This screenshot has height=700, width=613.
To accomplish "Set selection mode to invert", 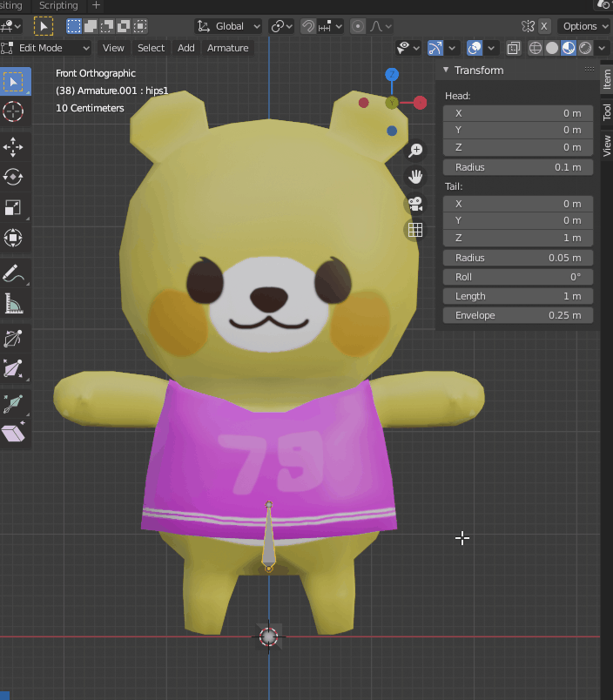I will tap(124, 26).
